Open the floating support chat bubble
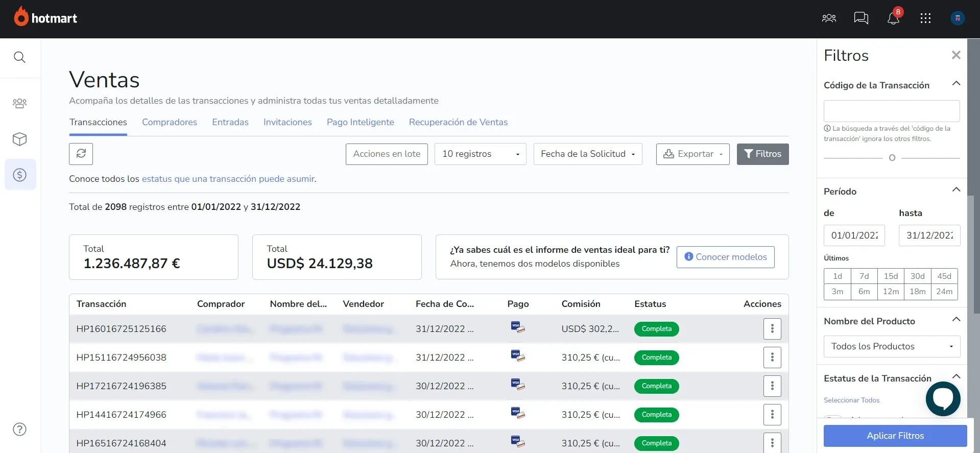Image resolution: width=980 pixels, height=453 pixels. [943, 399]
